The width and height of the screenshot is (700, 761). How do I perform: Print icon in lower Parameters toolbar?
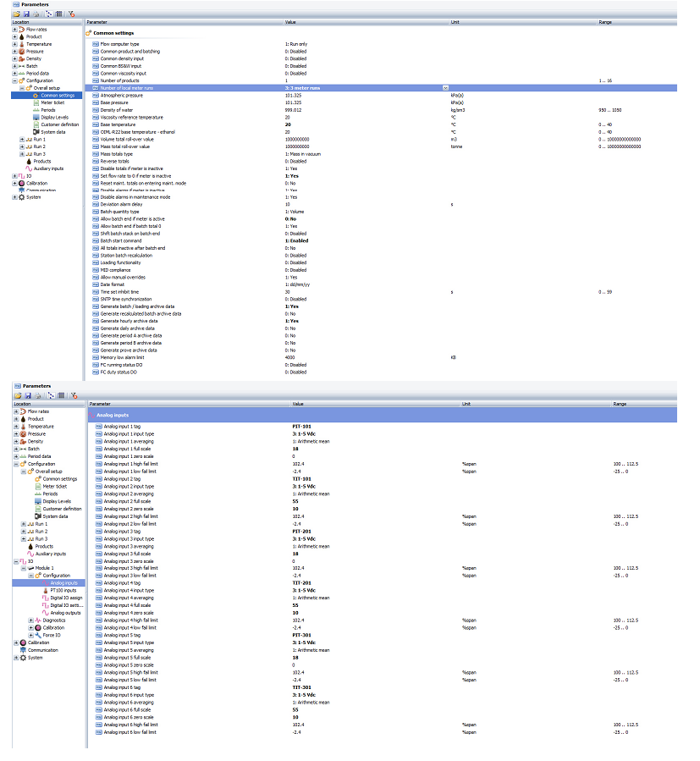38,395
